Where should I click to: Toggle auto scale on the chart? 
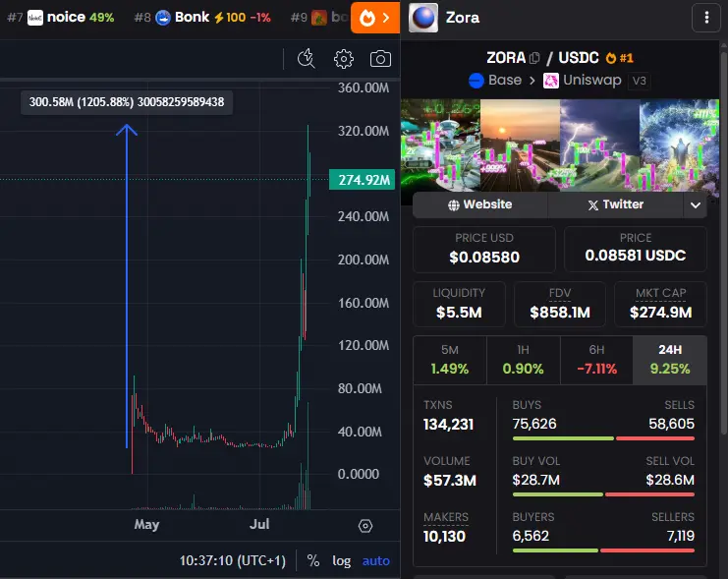pos(375,561)
